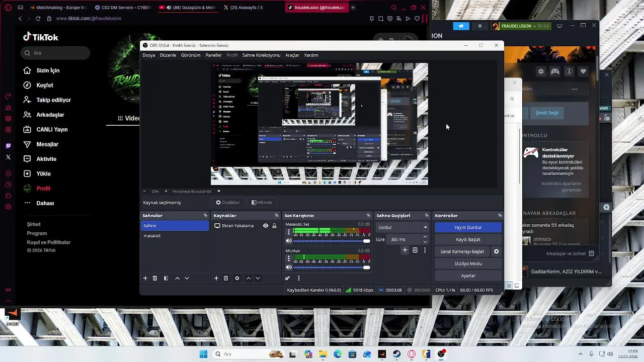Click Windows Start button on taskbar
Image resolution: width=644 pixels, height=362 pixels.
point(203,354)
